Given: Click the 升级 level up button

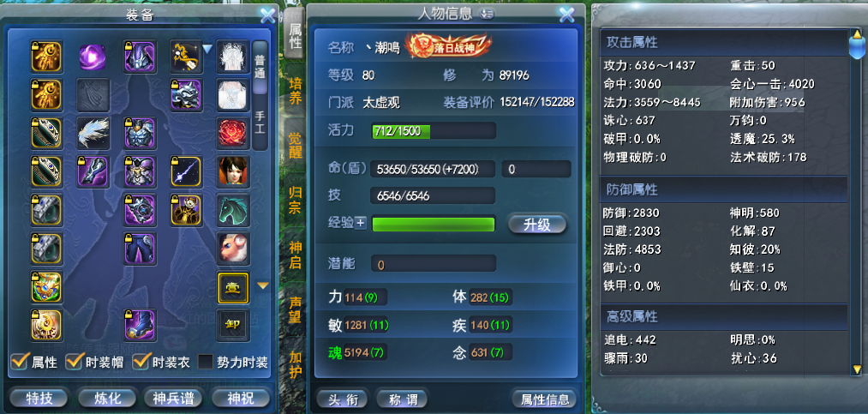Looking at the screenshot, I should point(537,225).
